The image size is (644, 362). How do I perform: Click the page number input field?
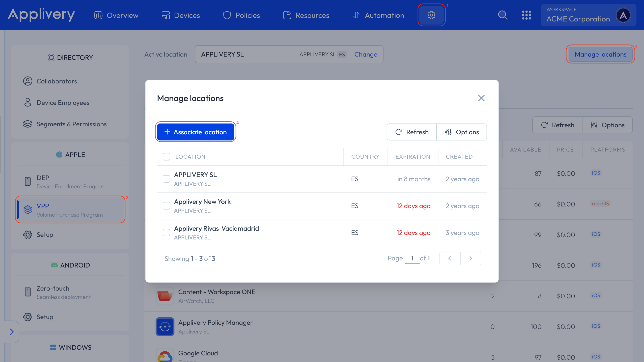(412, 258)
